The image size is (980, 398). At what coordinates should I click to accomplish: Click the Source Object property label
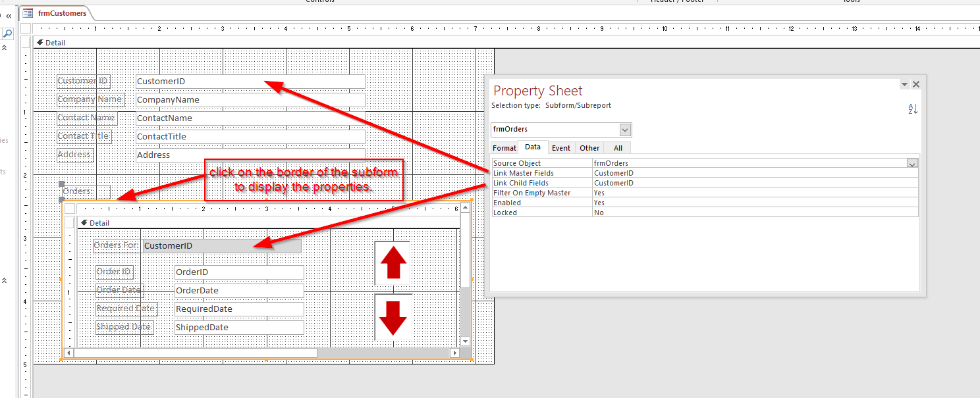coord(517,163)
